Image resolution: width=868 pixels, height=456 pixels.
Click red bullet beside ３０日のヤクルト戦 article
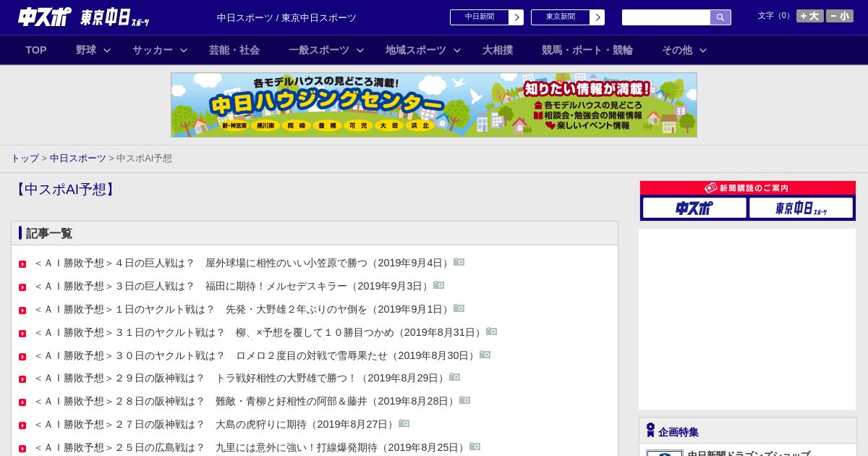pos(22,357)
